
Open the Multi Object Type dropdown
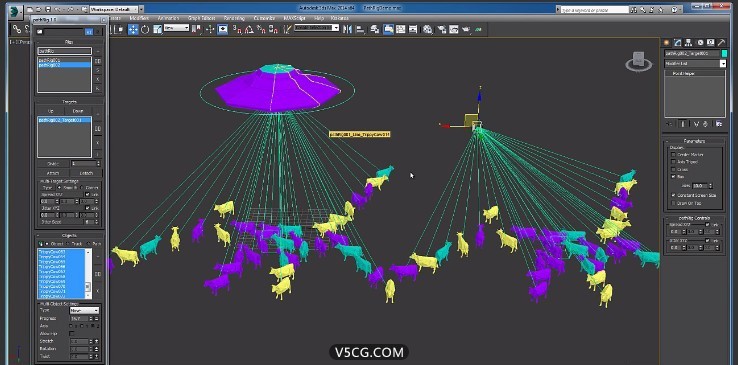pyautogui.click(x=84, y=310)
